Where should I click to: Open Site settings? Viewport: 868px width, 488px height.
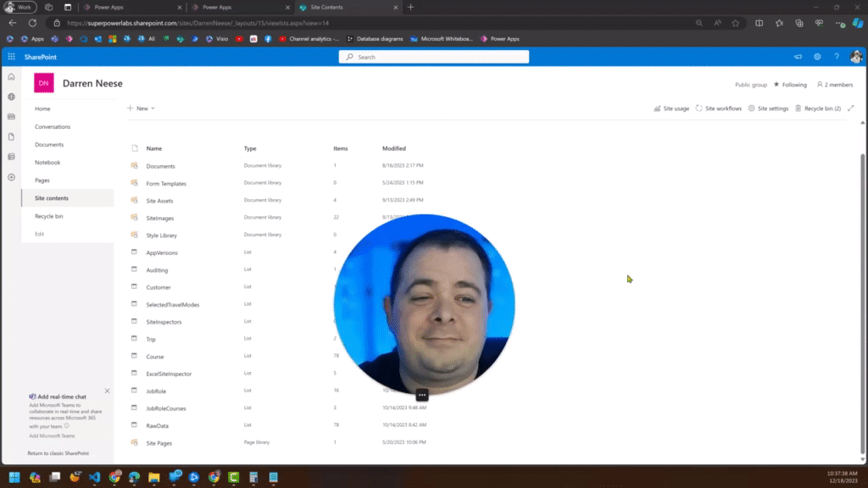(768, 108)
